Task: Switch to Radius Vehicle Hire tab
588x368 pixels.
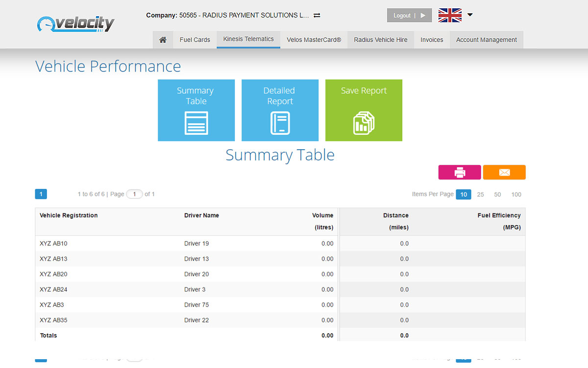Action: pyautogui.click(x=381, y=40)
